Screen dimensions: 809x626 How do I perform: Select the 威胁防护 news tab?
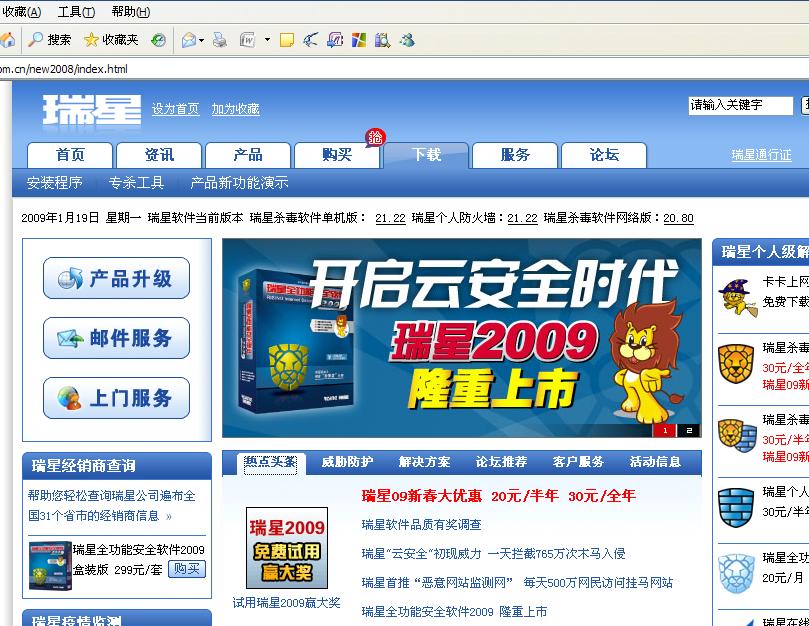click(347, 462)
